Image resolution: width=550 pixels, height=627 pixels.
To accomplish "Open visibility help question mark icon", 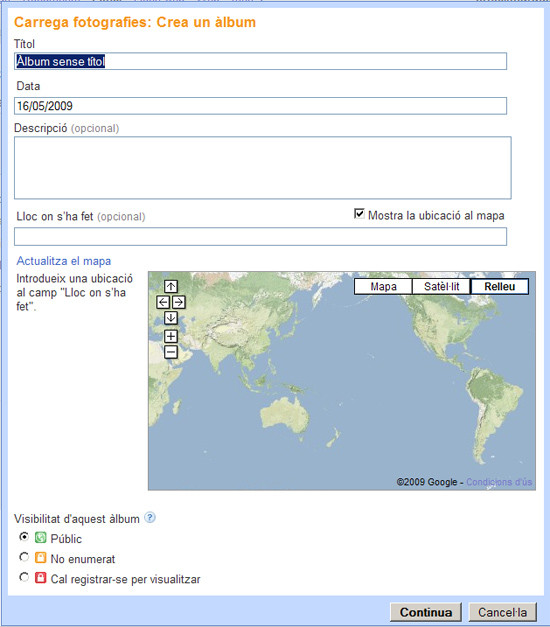I will (150, 518).
